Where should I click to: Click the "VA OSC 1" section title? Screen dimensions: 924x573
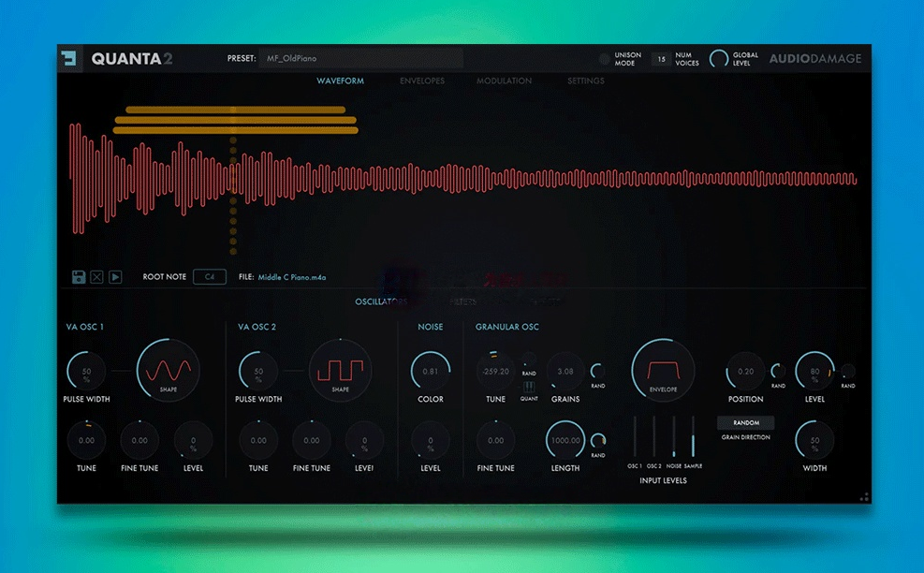point(85,327)
